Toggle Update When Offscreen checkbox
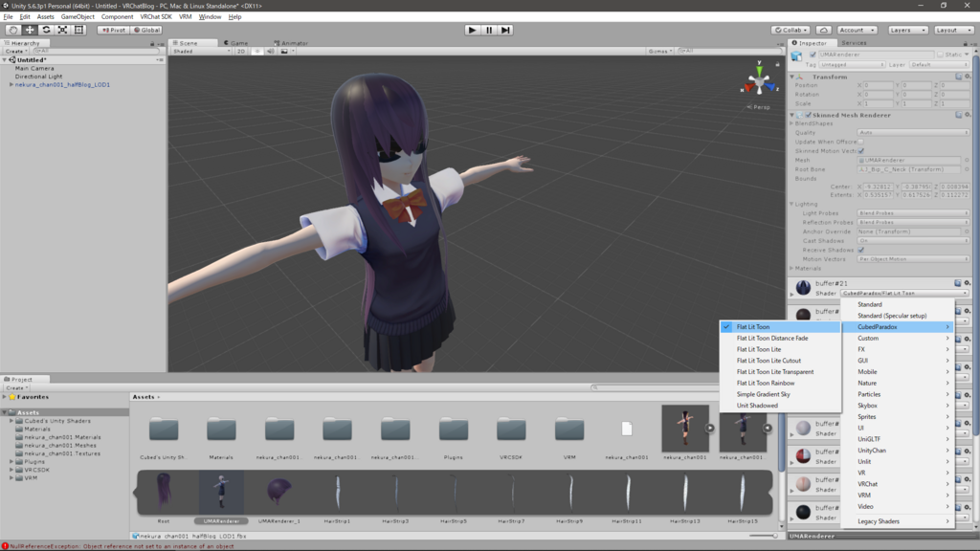 point(861,142)
